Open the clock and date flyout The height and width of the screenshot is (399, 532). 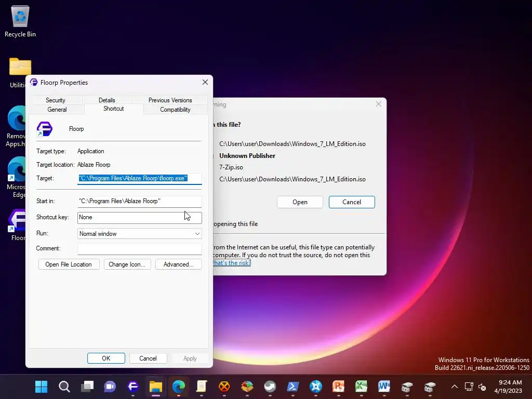coord(508,387)
